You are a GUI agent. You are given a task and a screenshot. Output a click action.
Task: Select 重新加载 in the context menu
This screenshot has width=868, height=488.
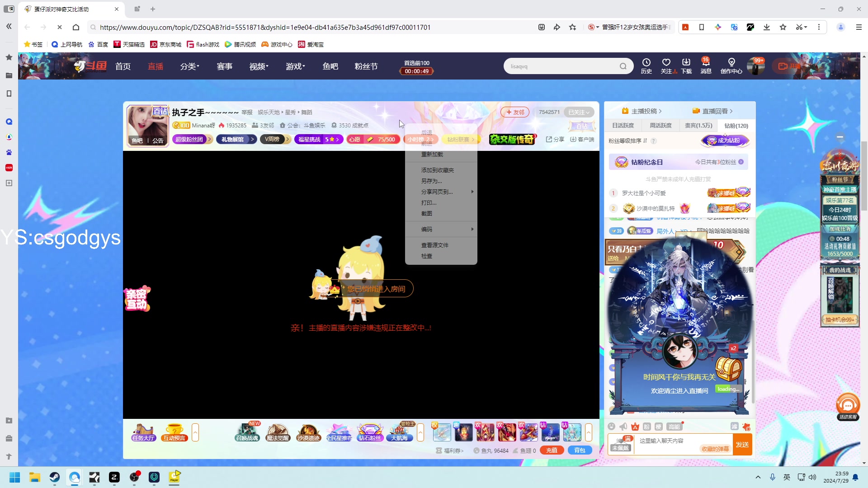441,154
